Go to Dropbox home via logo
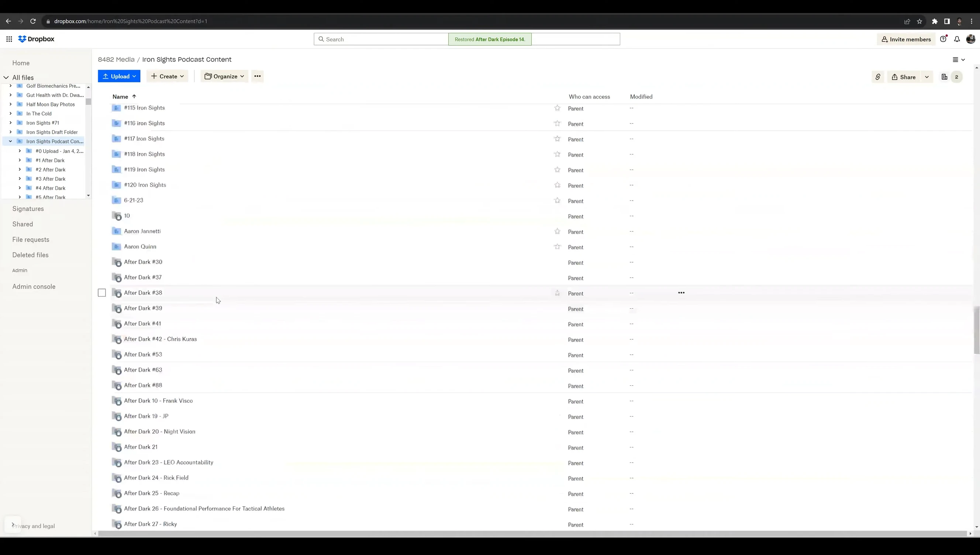Viewport: 980px width, 555px height. (x=36, y=39)
